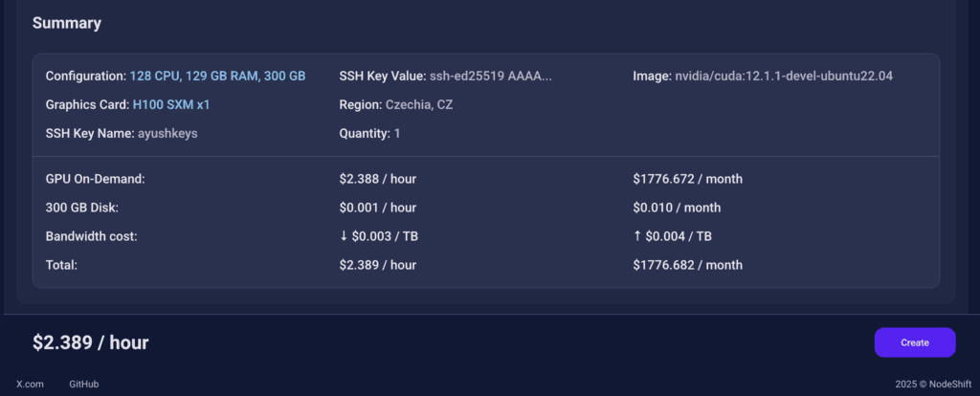The height and width of the screenshot is (396, 980).
Task: Click the Summary heading
Action: (67, 23)
